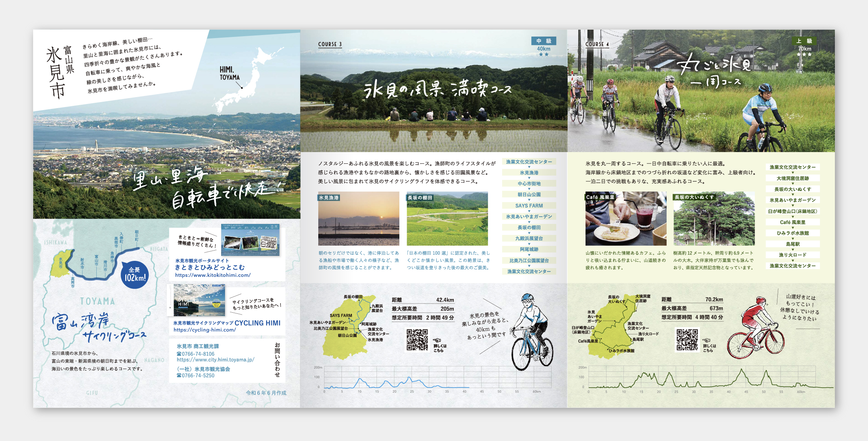
Task: Click the COURSE 3 heading label
Action: [x=330, y=45]
